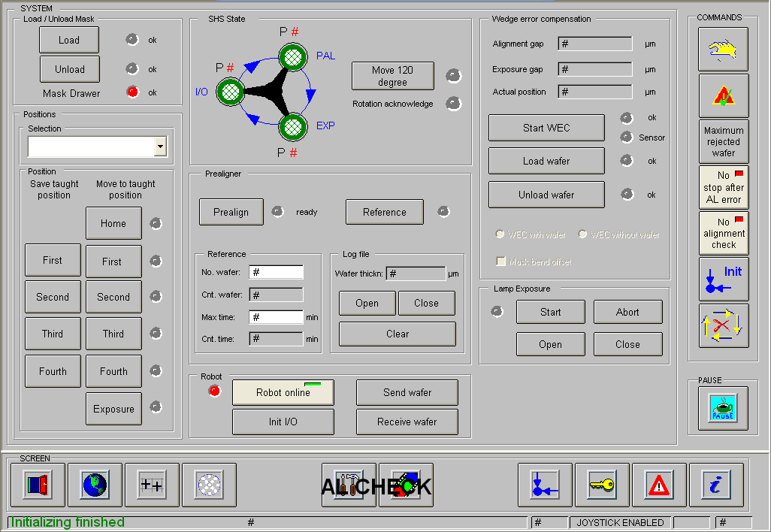Toggle the No alignment check button
The width and height of the screenshot is (771, 532).
pyautogui.click(x=723, y=233)
